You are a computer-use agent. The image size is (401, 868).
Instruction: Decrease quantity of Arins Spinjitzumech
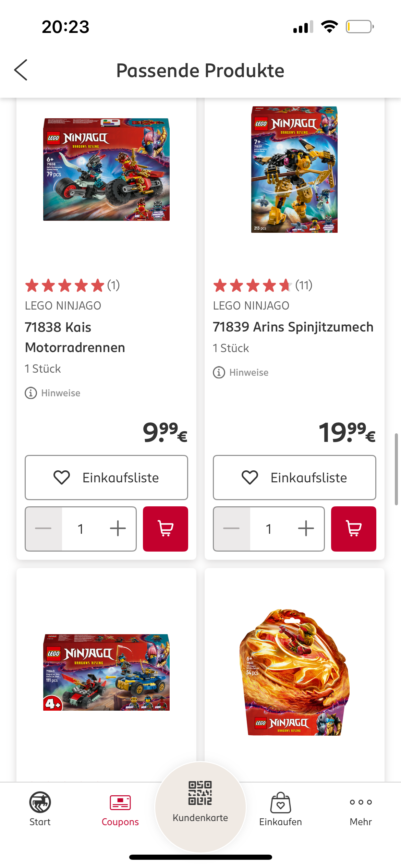(x=232, y=529)
